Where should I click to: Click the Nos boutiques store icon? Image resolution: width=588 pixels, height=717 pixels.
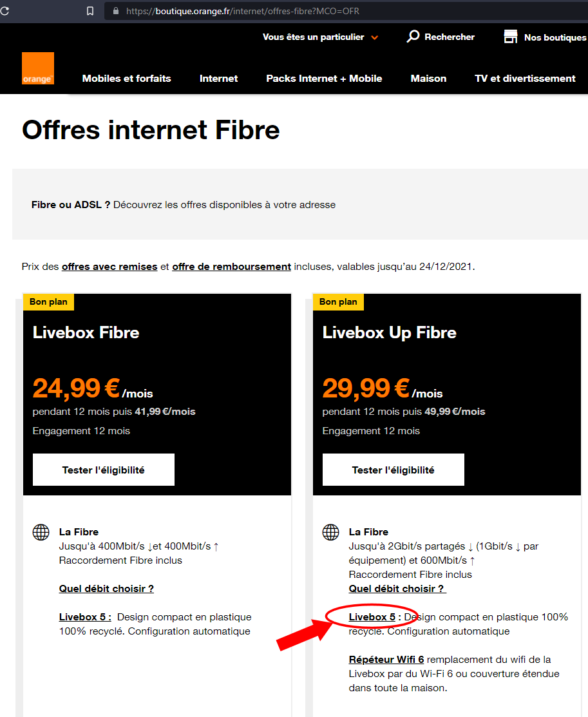coord(511,37)
